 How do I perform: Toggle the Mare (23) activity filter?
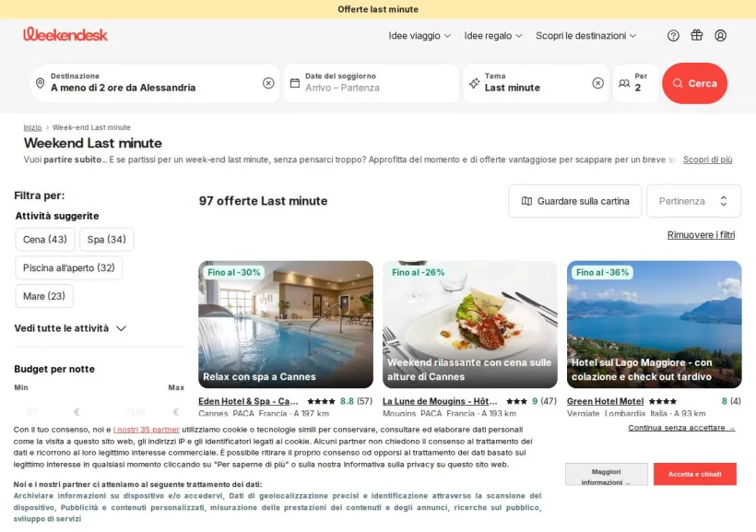pos(44,296)
